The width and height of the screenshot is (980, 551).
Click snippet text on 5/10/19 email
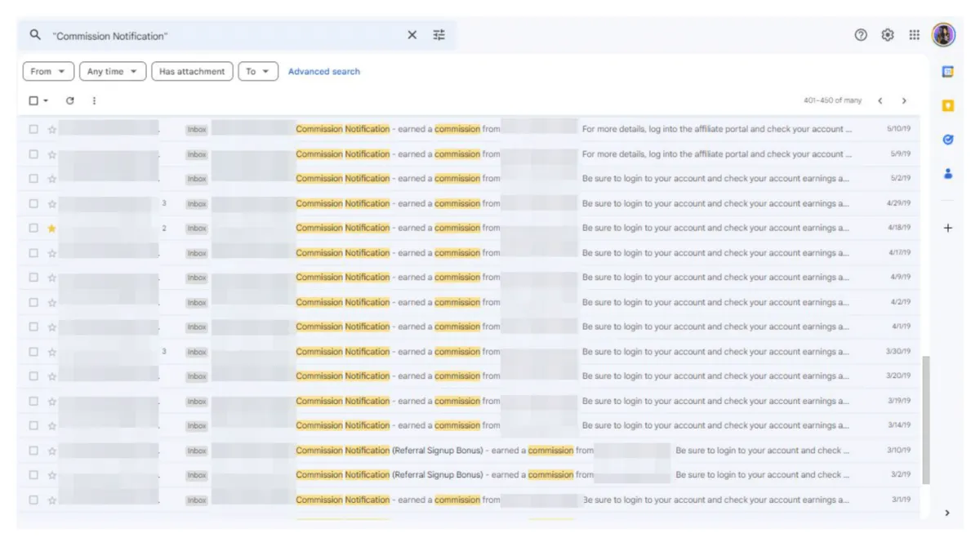click(x=717, y=129)
